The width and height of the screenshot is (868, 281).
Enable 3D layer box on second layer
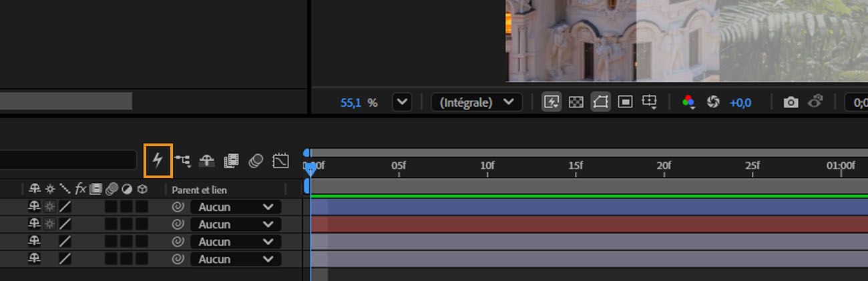(x=142, y=224)
